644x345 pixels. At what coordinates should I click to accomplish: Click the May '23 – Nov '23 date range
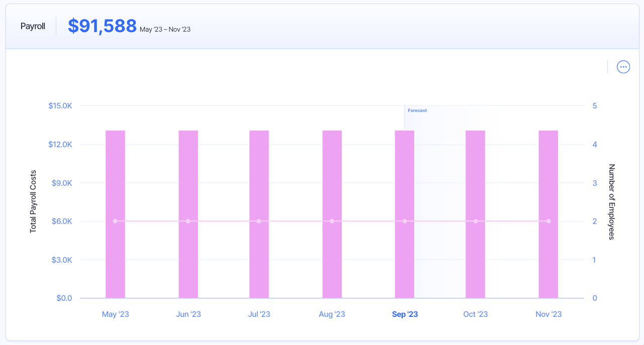(x=165, y=30)
